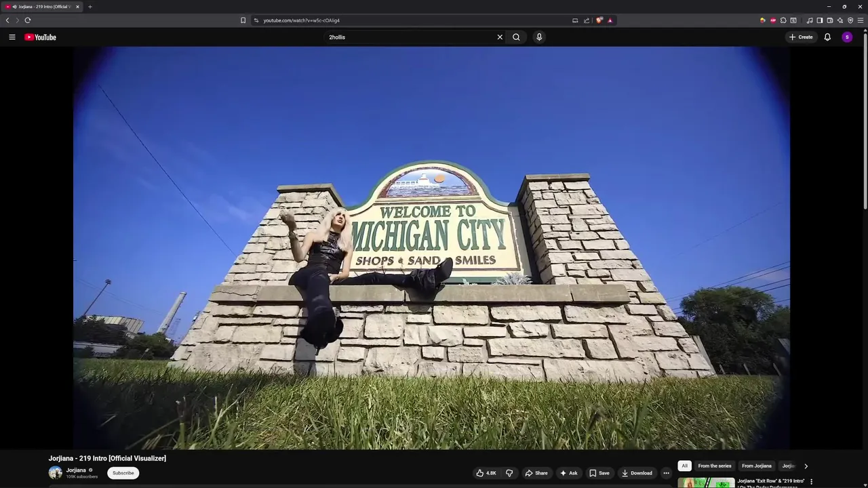Click the address bar URL
Viewport: 868px width, 488px height.
coord(301,20)
